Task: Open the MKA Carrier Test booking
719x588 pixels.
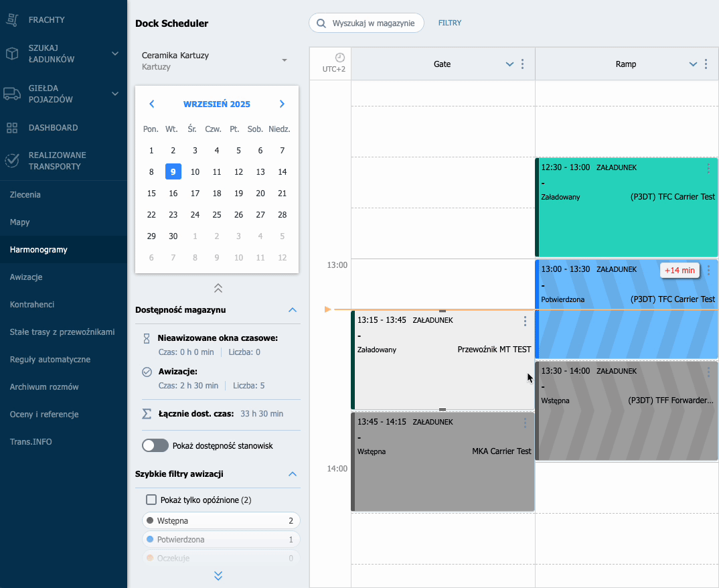Action: [x=443, y=461]
